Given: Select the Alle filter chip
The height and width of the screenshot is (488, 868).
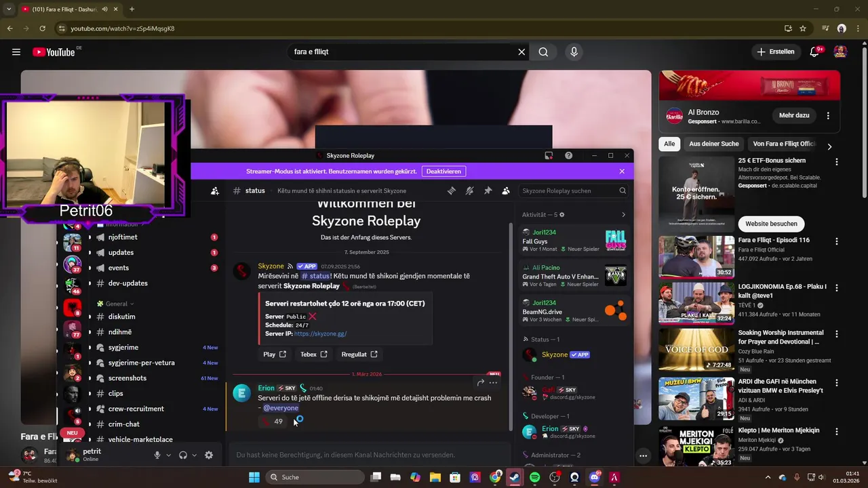Looking at the screenshot, I should pos(669,144).
